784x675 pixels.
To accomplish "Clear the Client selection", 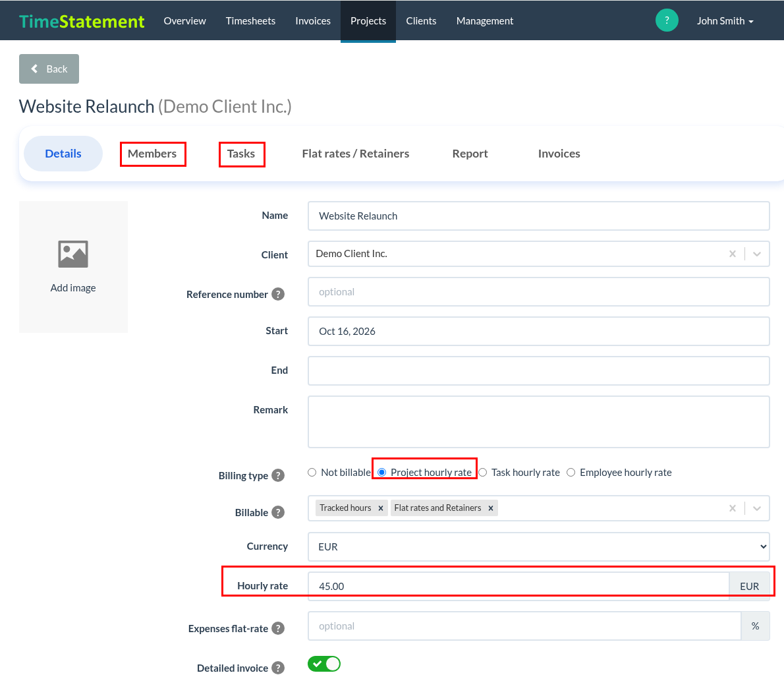I will pos(733,254).
